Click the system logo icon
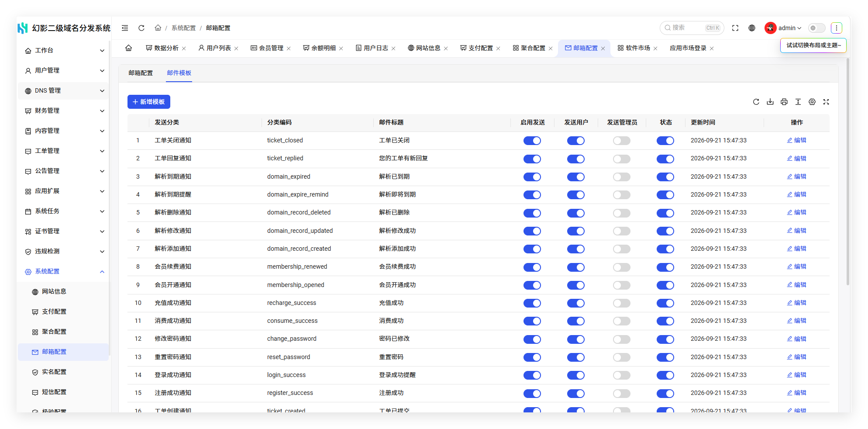 tap(23, 28)
